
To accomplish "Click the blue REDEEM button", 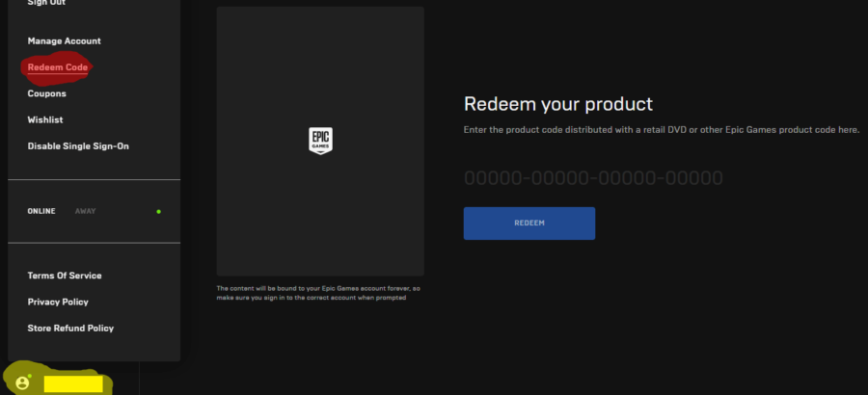I will pyautogui.click(x=529, y=224).
